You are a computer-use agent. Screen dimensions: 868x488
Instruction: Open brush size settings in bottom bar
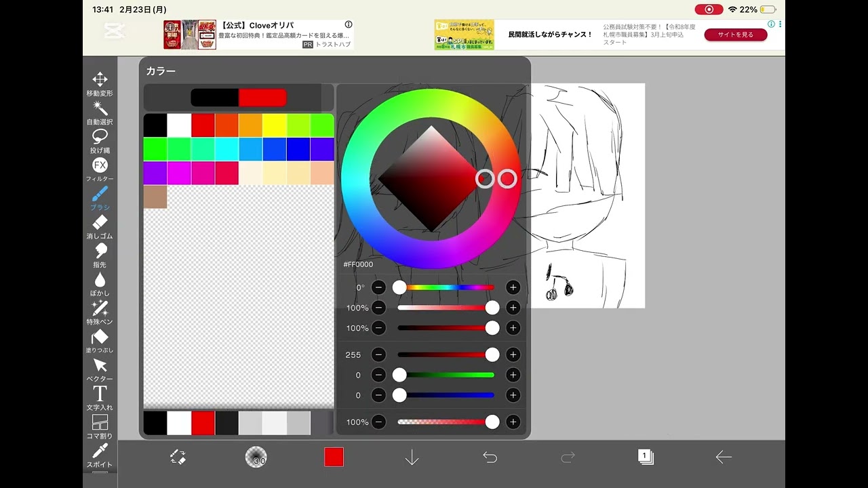[256, 457]
